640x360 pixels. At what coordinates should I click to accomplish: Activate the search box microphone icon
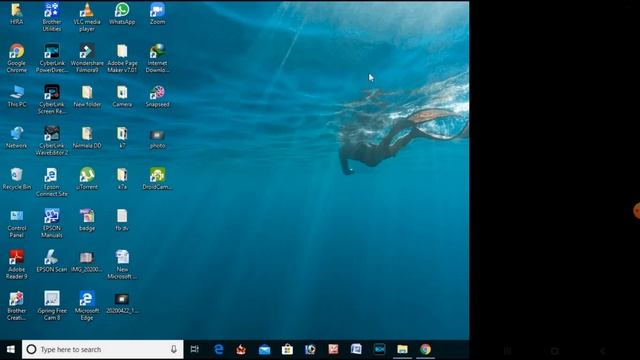173,349
